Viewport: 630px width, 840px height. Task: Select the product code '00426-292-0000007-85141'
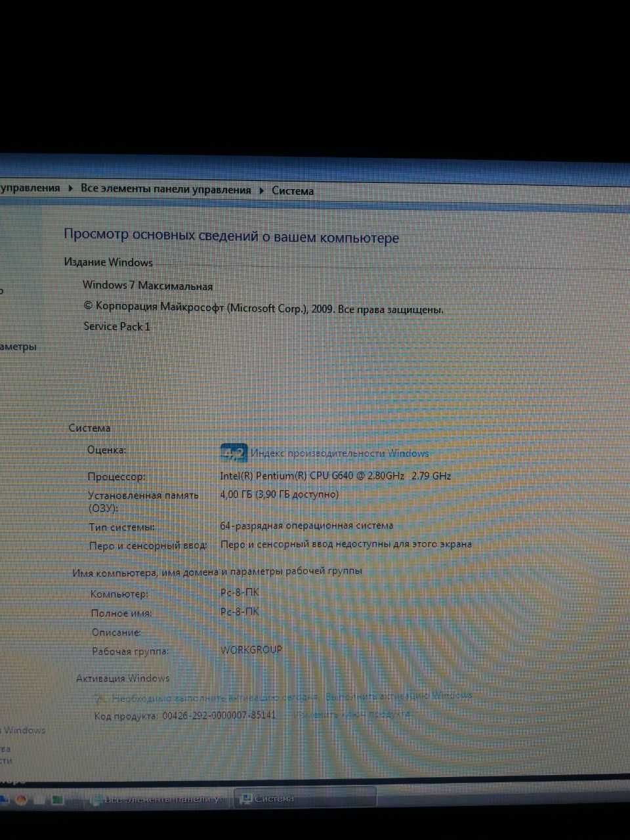(x=219, y=715)
